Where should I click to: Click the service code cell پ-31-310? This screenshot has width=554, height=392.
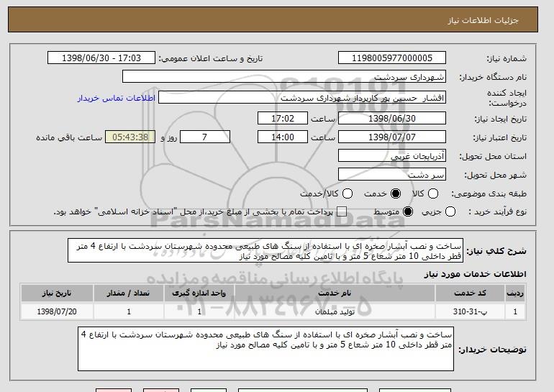coord(471,311)
